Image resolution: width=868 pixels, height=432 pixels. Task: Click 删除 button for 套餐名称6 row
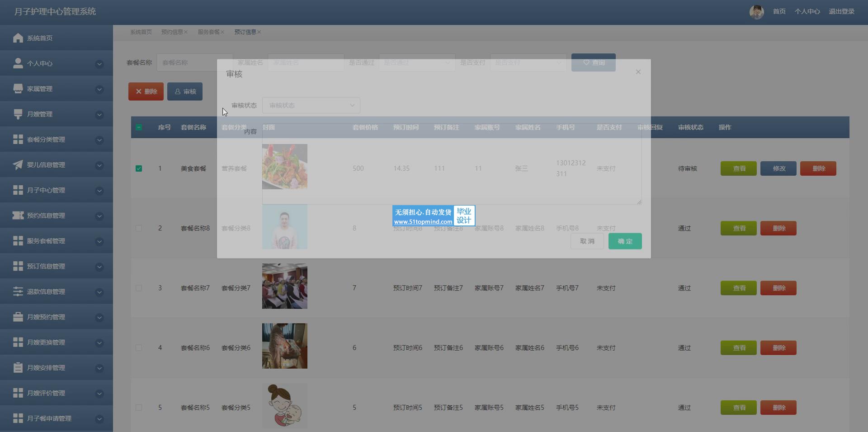[x=778, y=348]
